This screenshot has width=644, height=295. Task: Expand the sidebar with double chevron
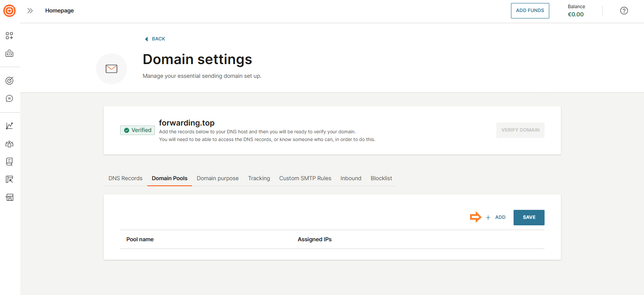[30, 11]
